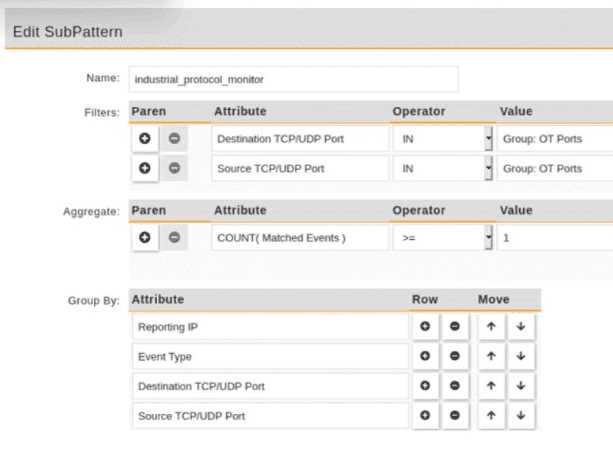Remove the COUNT(Matched Events) aggregate row
Image resolution: width=613 pixels, height=465 pixels.
click(174, 237)
